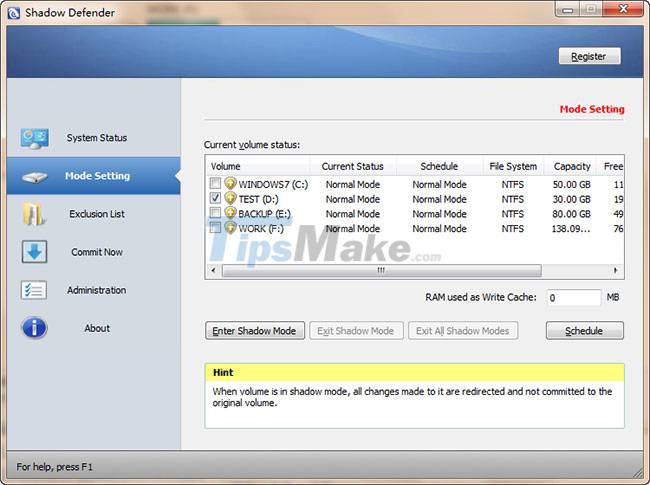Open the System Status section

tap(94, 138)
